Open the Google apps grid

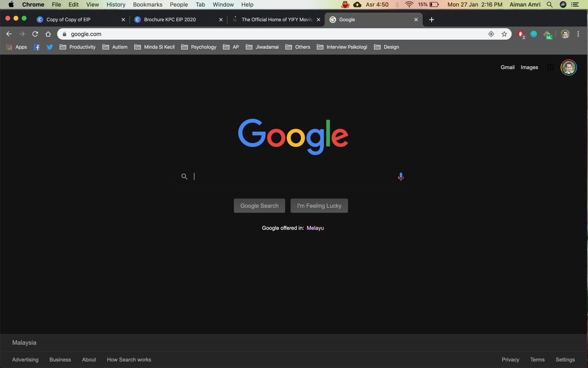click(x=550, y=68)
